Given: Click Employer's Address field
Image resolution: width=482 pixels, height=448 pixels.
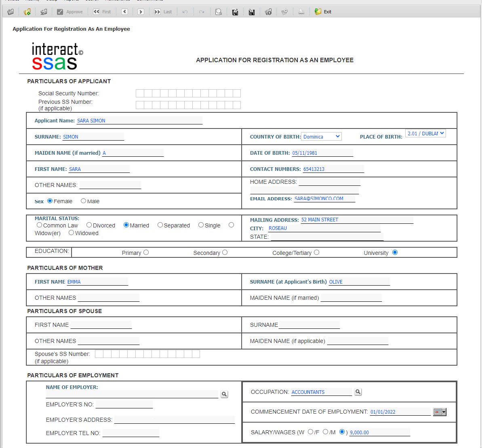Looking at the screenshot, I should pos(174,420).
